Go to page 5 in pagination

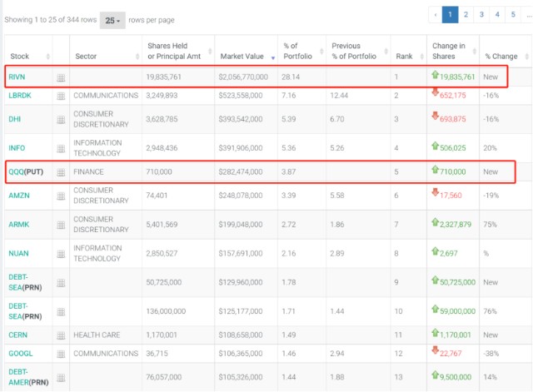pyautogui.click(x=513, y=15)
